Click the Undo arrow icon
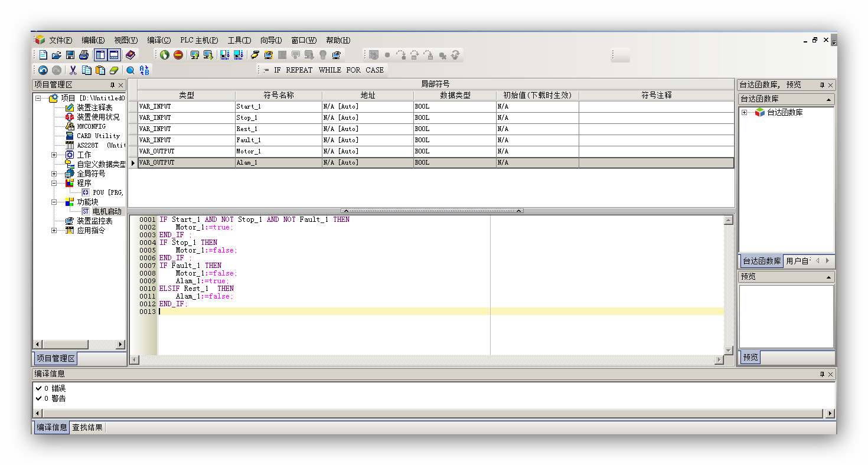 tap(43, 70)
